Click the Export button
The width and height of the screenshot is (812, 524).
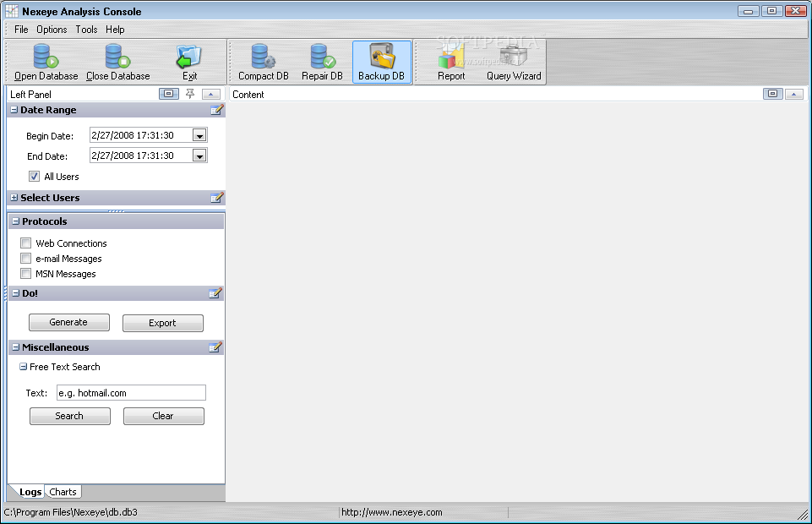[x=162, y=323]
